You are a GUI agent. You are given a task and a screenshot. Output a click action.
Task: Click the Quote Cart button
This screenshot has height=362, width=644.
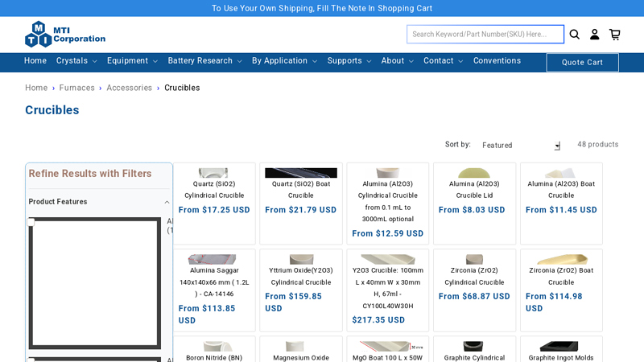click(x=582, y=63)
